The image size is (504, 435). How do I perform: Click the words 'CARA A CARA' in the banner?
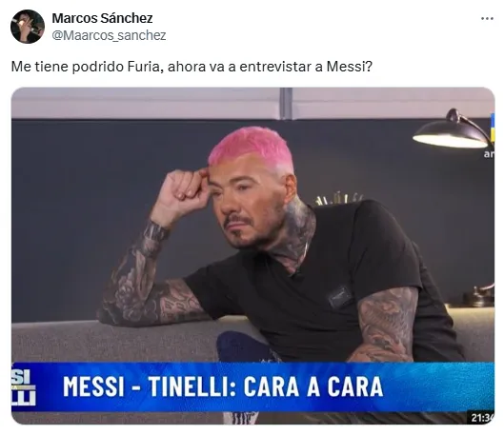[x=313, y=386]
